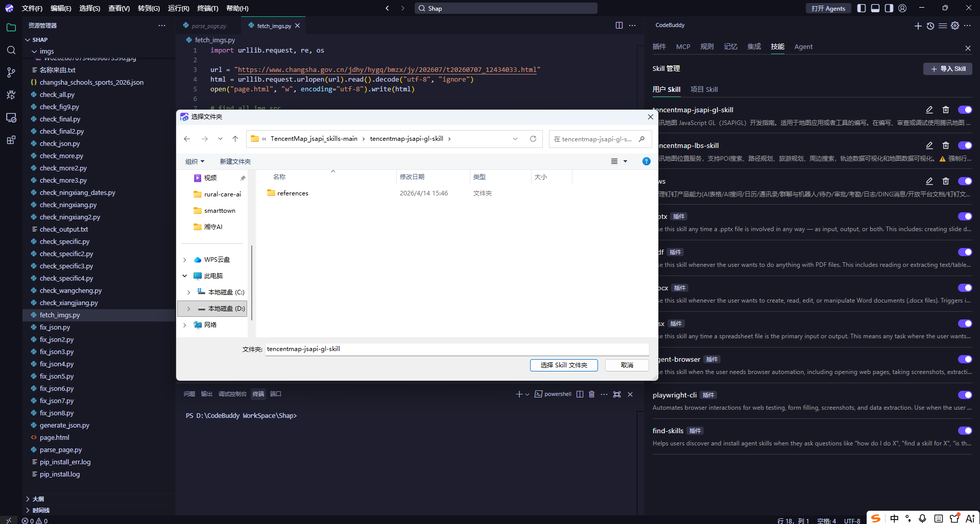Switch to 项目 Skill tab
Viewport: 980px width, 524px height.
click(x=704, y=89)
